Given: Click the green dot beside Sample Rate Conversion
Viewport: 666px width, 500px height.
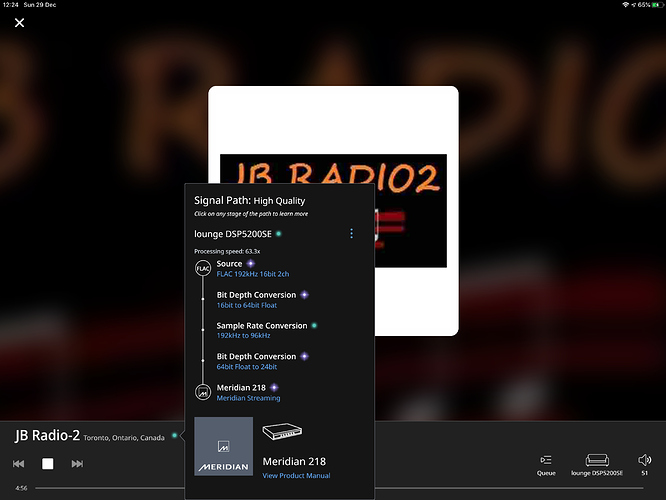Looking at the screenshot, I should 314,325.
